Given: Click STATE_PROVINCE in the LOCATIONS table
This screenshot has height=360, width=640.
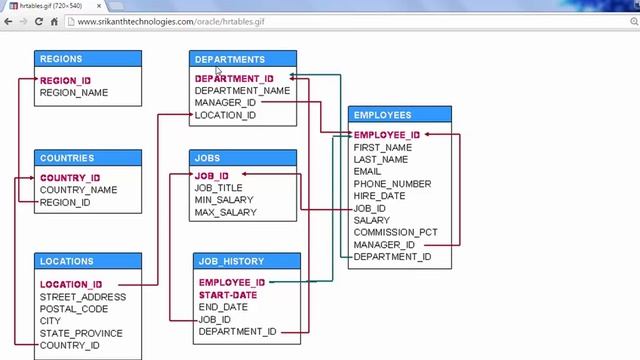Looking at the screenshot, I should point(81,333).
